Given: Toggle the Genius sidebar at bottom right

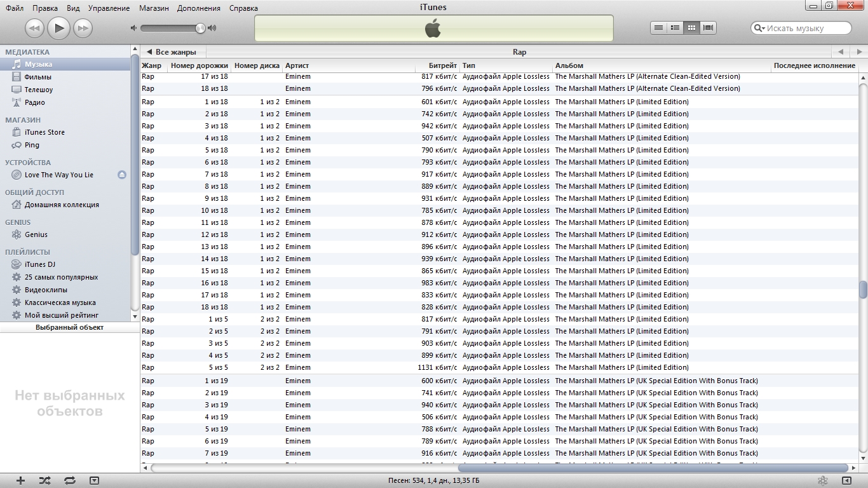Looking at the screenshot, I should point(847,481).
